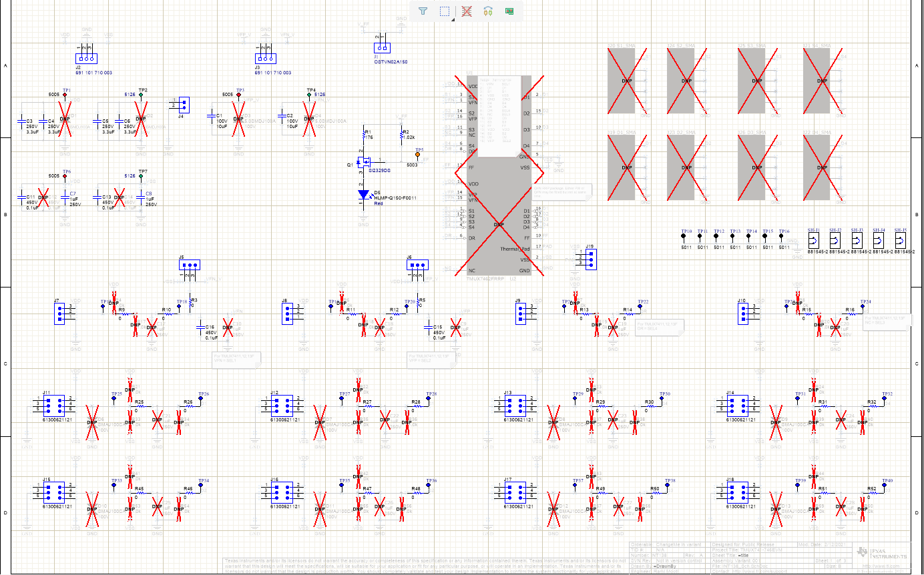The height and width of the screenshot is (575, 924).
Task: Open the green PCB variant toolbar icon
Action: click(510, 11)
